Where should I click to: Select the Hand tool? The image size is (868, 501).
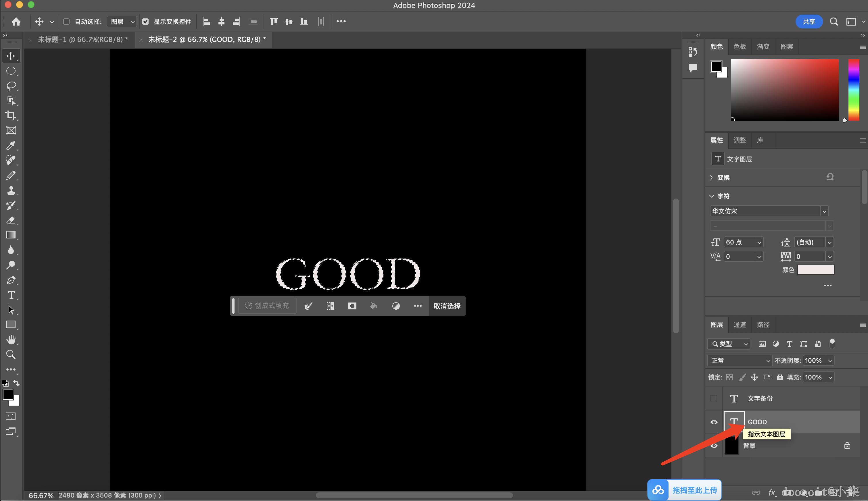point(11,340)
